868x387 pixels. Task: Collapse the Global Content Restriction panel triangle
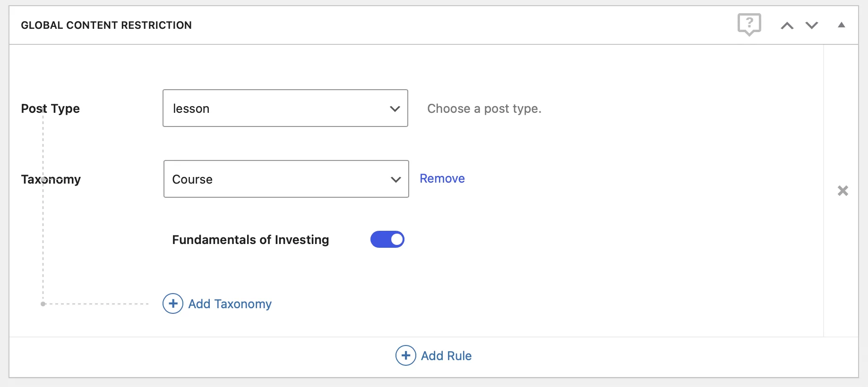tap(842, 25)
